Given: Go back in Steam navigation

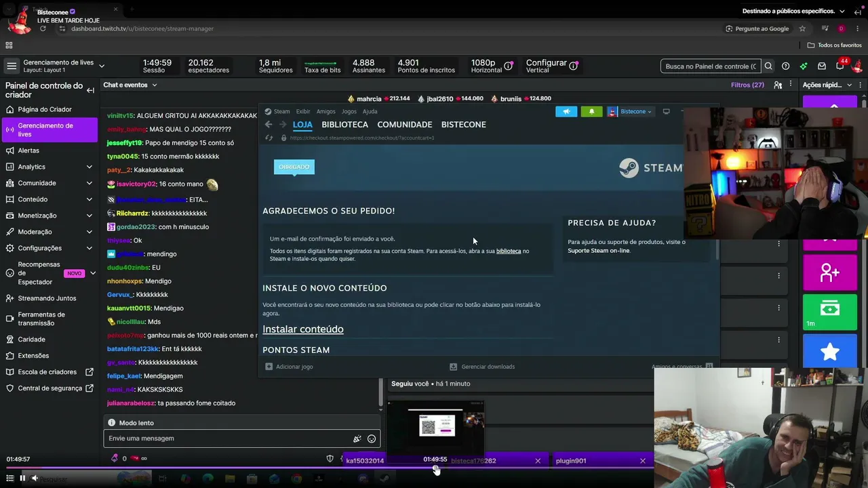Looking at the screenshot, I should [x=269, y=125].
